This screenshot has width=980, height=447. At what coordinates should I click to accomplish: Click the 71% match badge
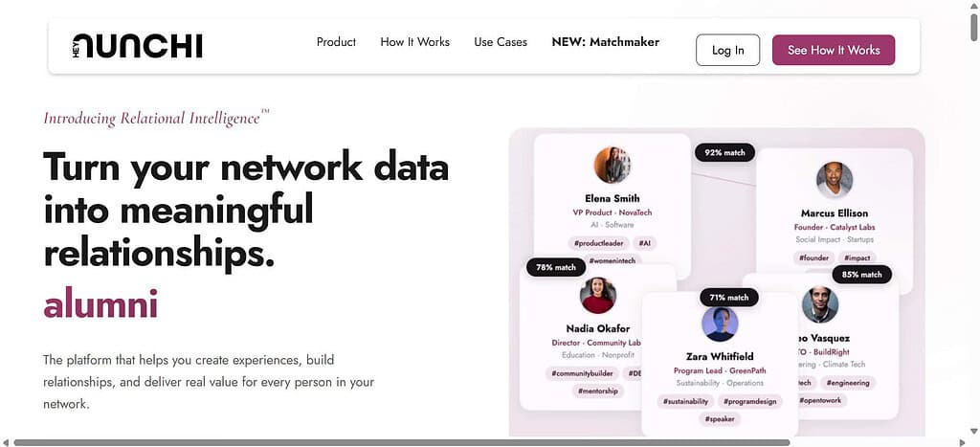729,297
